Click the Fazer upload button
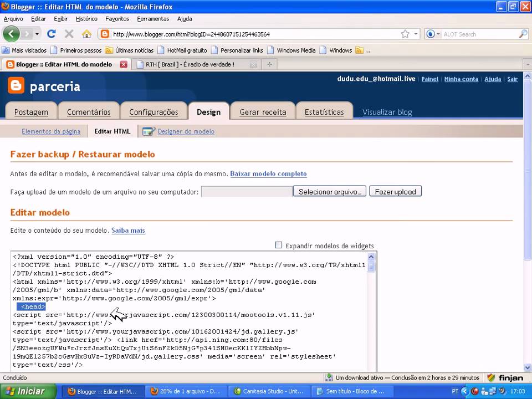 [x=395, y=191]
